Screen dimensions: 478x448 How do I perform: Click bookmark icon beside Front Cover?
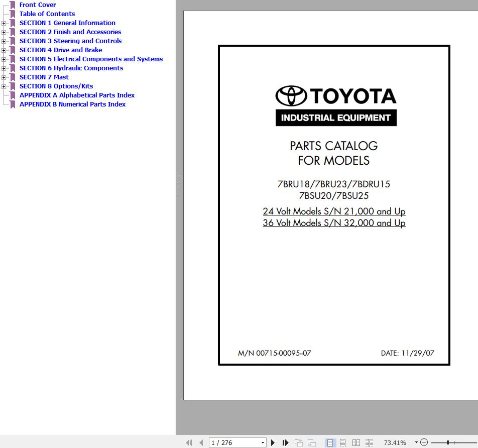[x=13, y=5]
